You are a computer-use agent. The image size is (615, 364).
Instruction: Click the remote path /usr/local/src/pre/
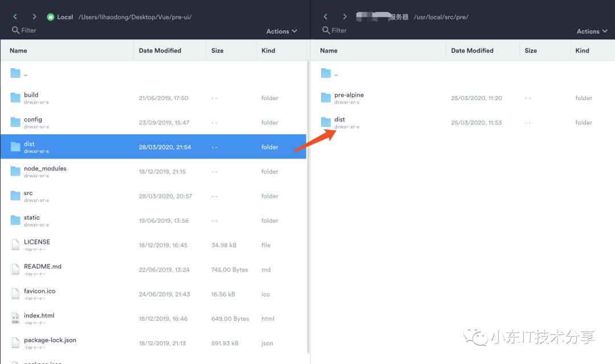click(x=441, y=17)
